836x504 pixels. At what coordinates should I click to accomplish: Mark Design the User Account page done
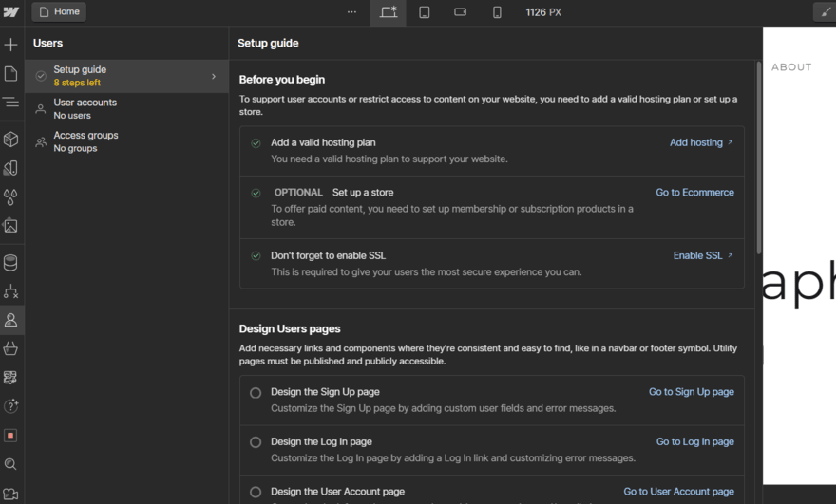pyautogui.click(x=256, y=492)
